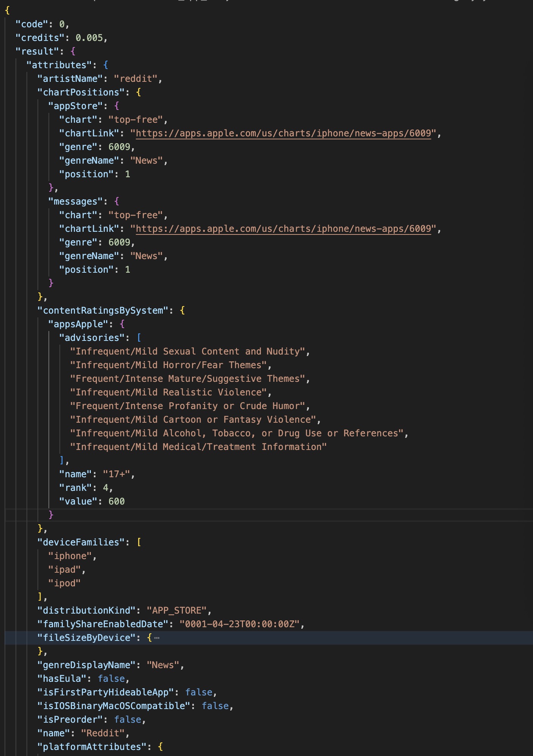This screenshot has width=533, height=756.
Task: Select the credits value 0.005
Action: [x=89, y=38]
